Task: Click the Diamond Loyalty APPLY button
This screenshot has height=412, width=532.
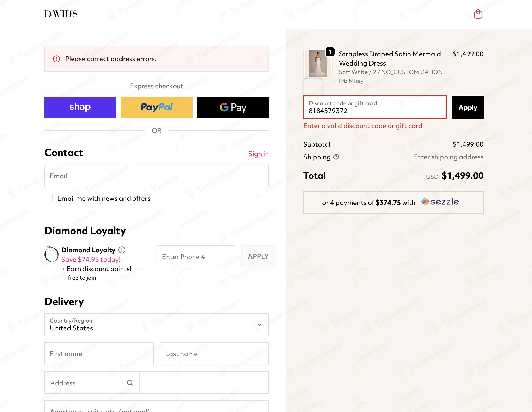Action: (x=258, y=256)
